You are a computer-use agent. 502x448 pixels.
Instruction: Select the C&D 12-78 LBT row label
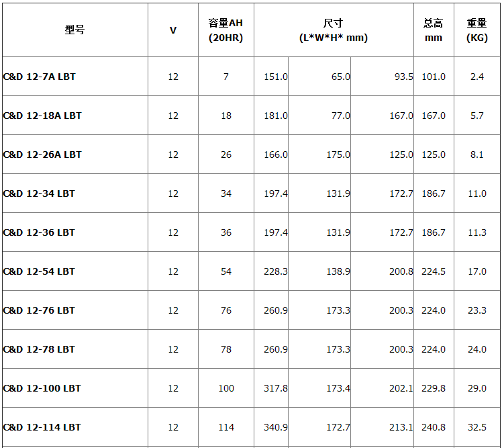(x=39, y=349)
